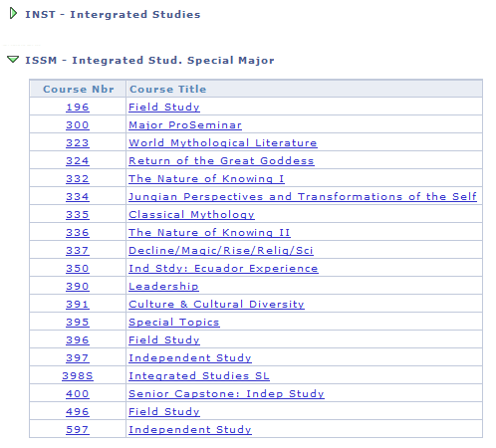Open course number 496 link
Image resolution: width=496 pixels, height=448 pixels.
(78, 412)
